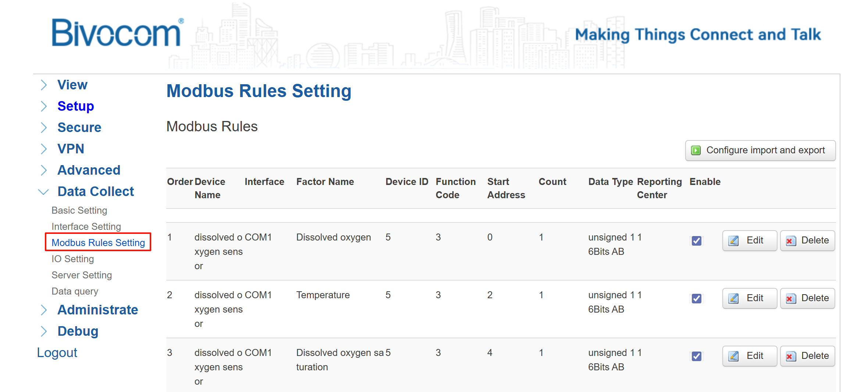Expand the Advanced menu chevron
The width and height of the screenshot is (868, 392).
[43, 170]
